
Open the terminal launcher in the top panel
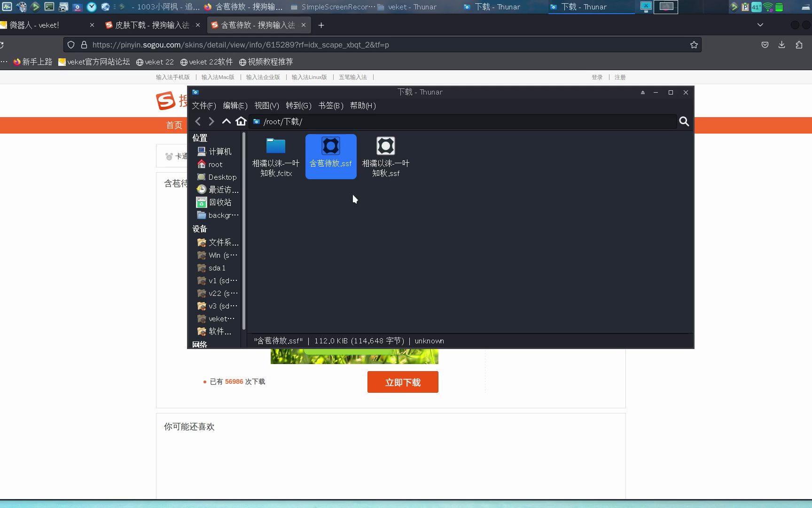pos(49,7)
